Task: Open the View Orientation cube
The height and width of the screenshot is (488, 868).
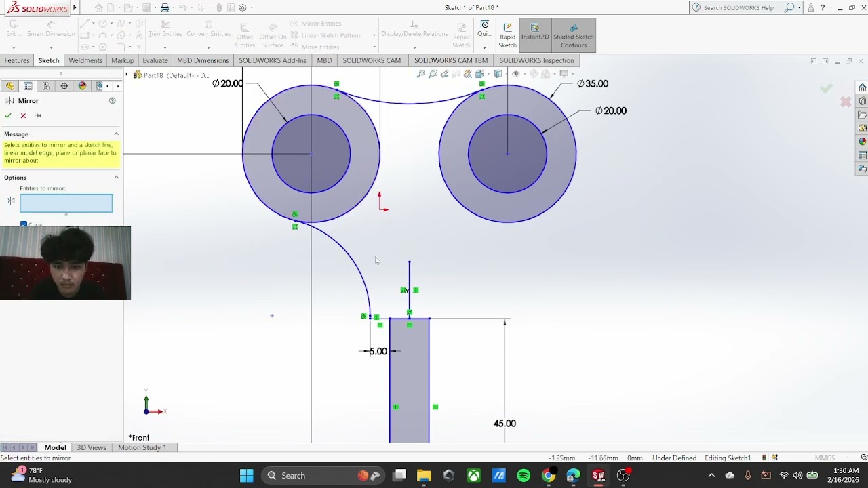Action: click(479, 74)
